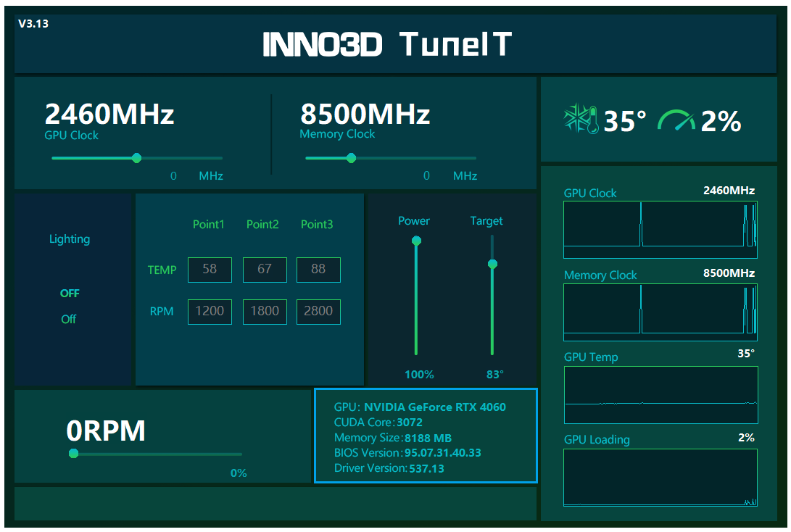This screenshot has height=532, width=791.
Task: Move the Power limit slider knob
Action: (x=416, y=241)
